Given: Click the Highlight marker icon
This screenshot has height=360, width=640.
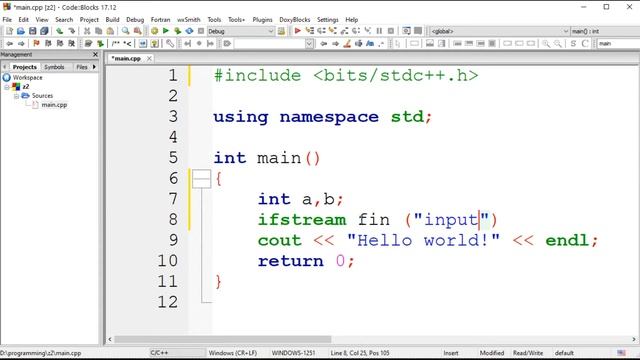Looking at the screenshot, I should pos(347,43).
